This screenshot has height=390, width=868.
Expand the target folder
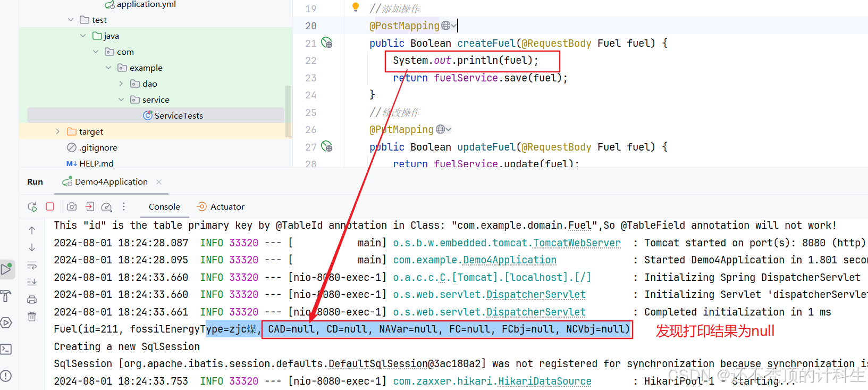pyautogui.click(x=58, y=131)
